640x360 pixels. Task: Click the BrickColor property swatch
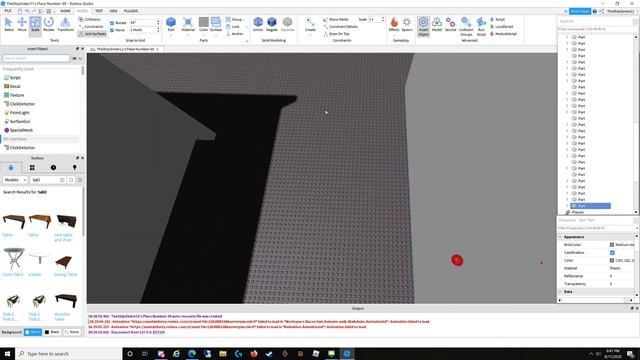612,245
